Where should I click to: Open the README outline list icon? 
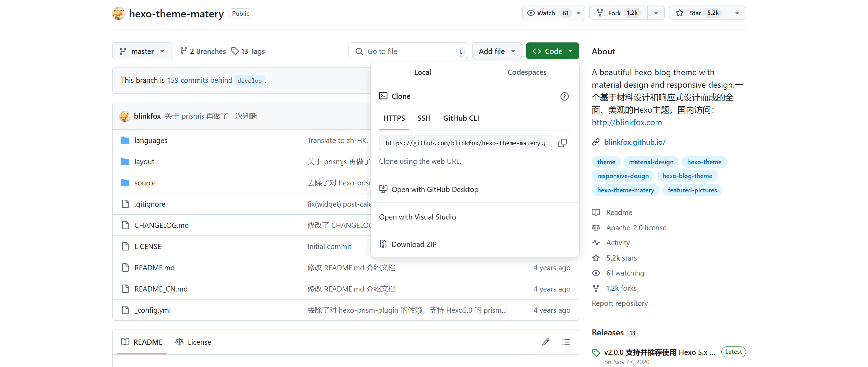(x=566, y=342)
